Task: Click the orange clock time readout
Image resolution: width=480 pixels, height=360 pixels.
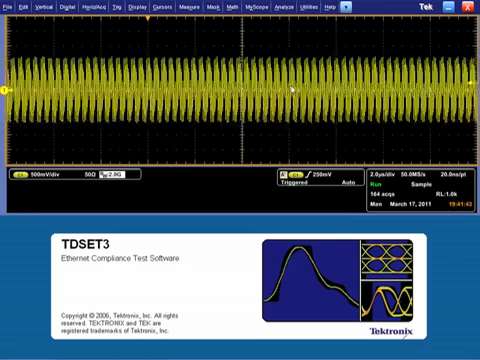Action: 460,204
